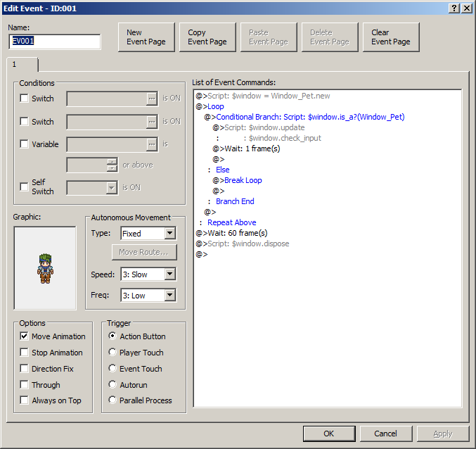Open the Autonomous Movement Type dropdown

(170, 234)
